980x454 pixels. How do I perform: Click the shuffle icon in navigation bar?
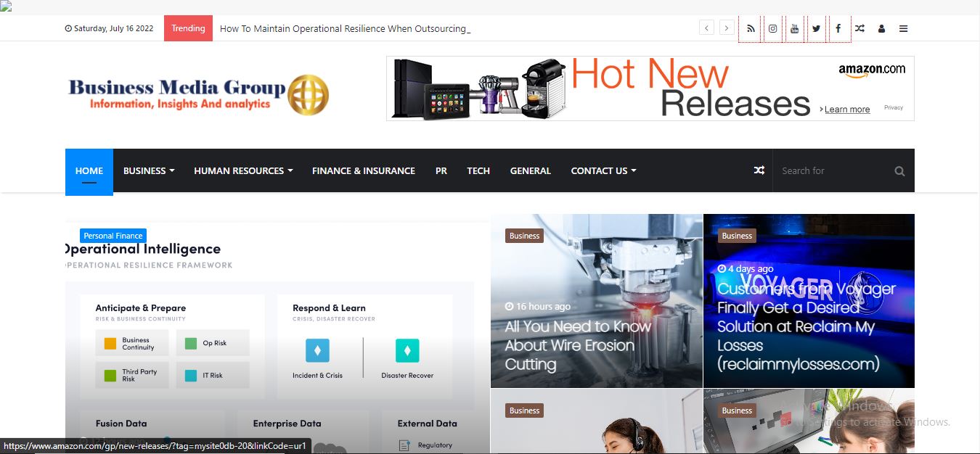[759, 170]
